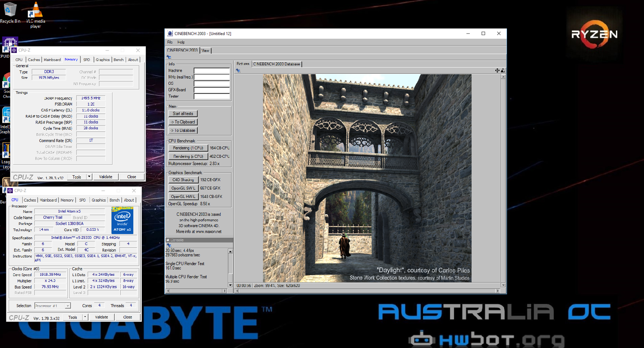Viewport: 644px width, 348px height.
Task: Run the Rendering (1 CPU) benchmark
Action: 188,148
